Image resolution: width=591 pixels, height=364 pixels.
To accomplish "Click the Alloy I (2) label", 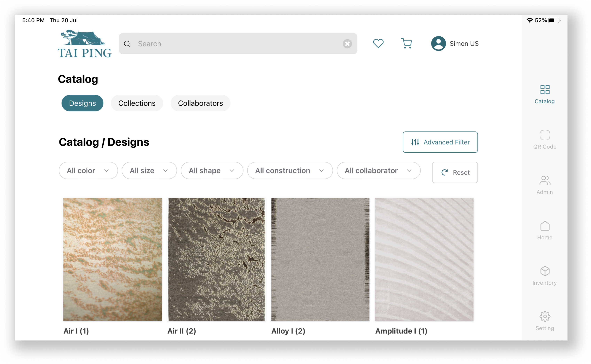I will [288, 331].
